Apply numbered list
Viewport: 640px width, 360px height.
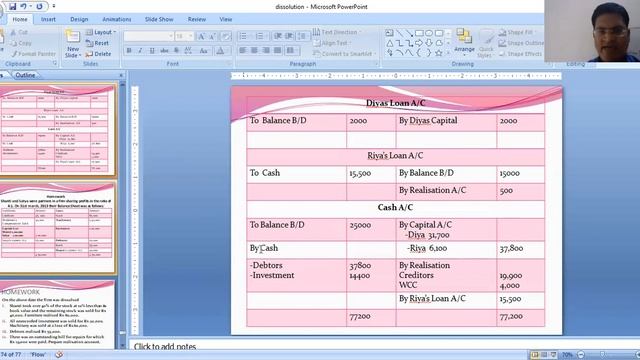tap(260, 36)
